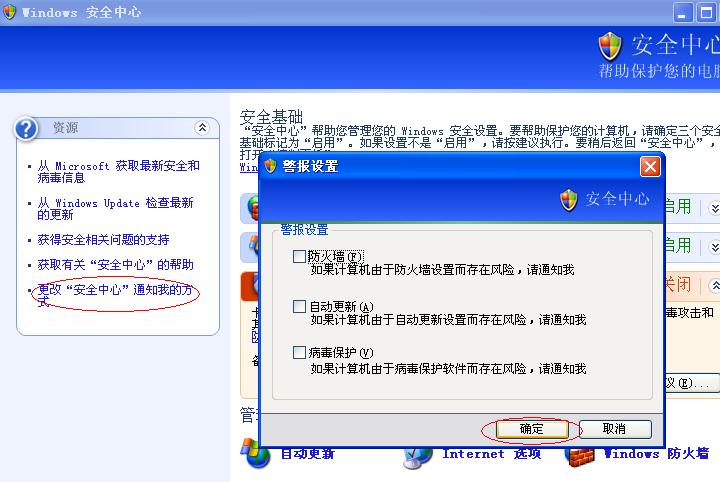This screenshot has width=720, height=482.
Task: Click 更改"安全中心"通知我的方式 link
Action: tap(115, 295)
